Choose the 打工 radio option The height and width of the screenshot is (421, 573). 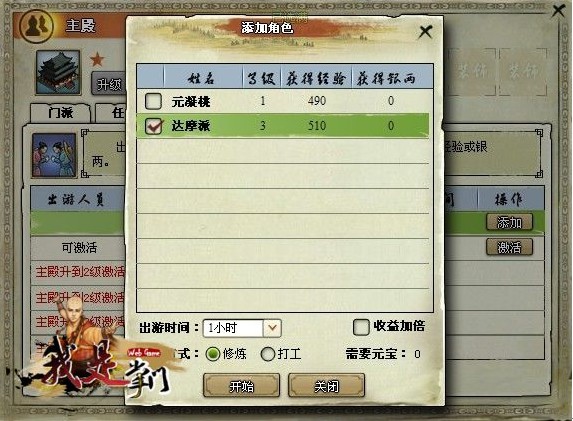267,354
